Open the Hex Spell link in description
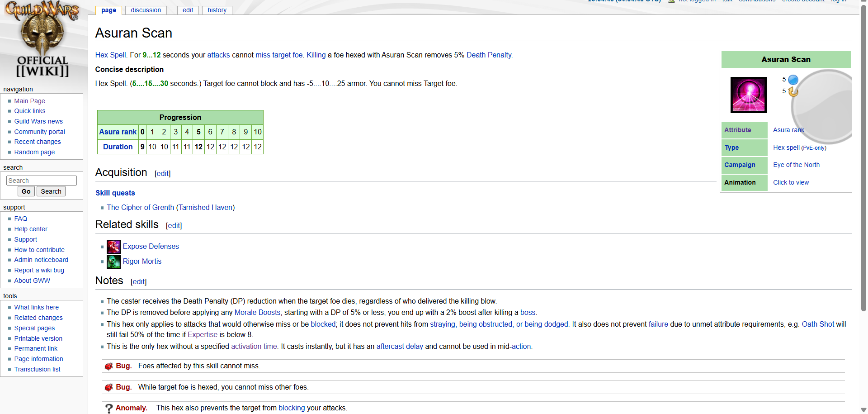 (x=111, y=55)
